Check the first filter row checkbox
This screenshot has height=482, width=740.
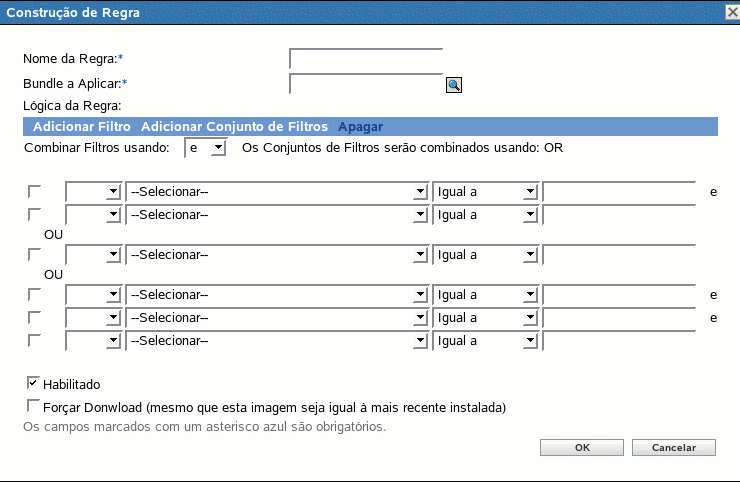click(35, 190)
